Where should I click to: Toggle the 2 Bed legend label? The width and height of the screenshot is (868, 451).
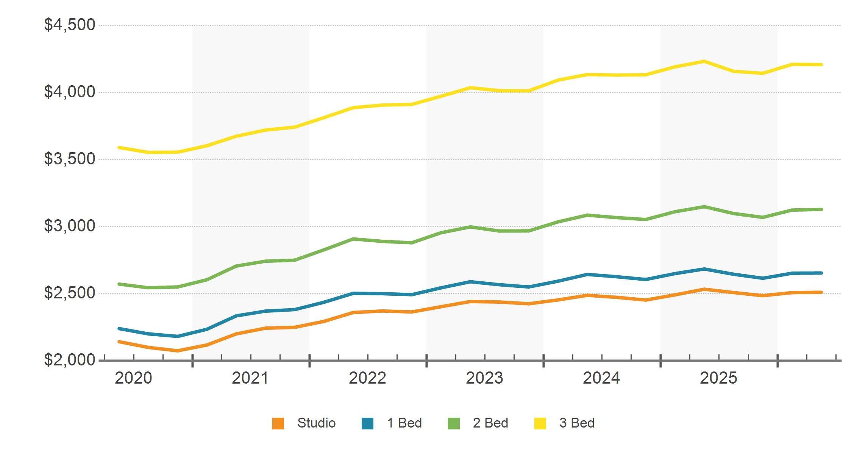[490, 423]
